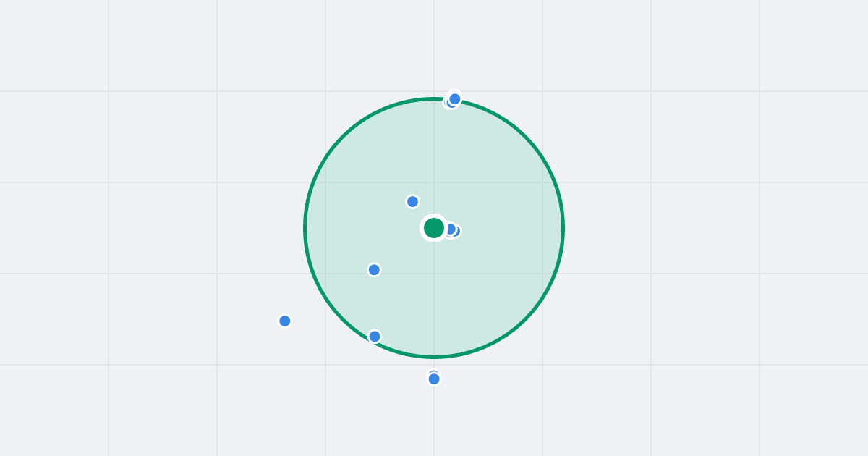Click the frontmost blue dot below the green circle
This screenshot has width=868, height=456.
pyautogui.click(x=434, y=379)
